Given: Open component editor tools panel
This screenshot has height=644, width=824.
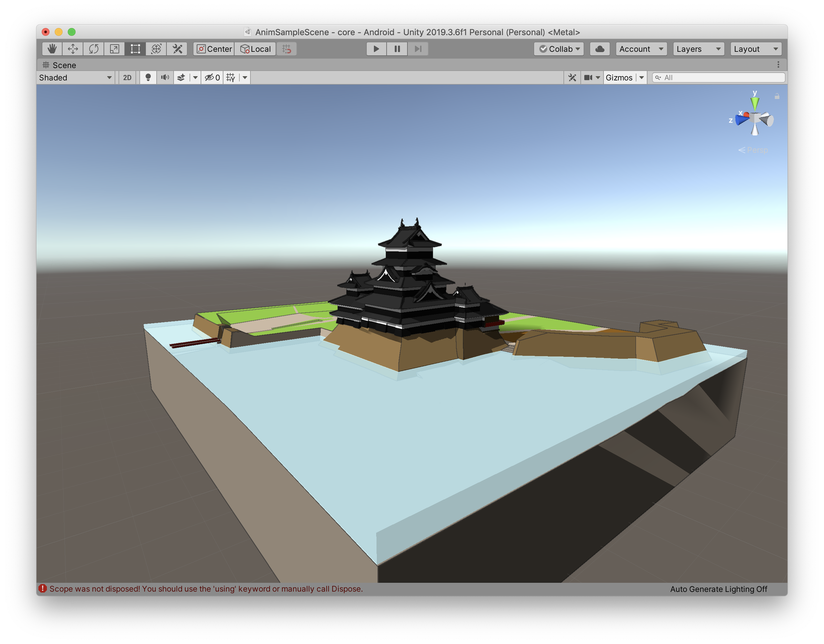Looking at the screenshot, I should pyautogui.click(x=572, y=78).
